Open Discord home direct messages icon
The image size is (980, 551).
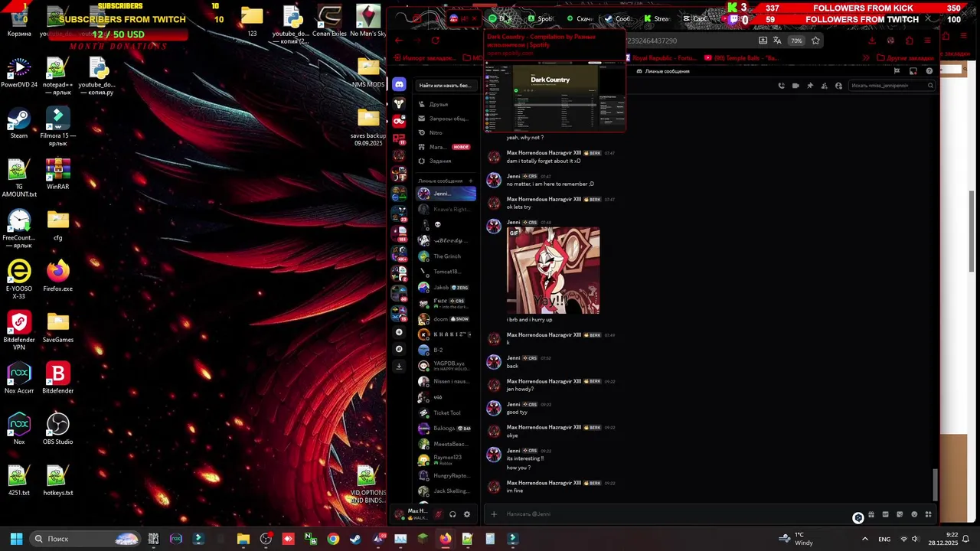tap(399, 85)
